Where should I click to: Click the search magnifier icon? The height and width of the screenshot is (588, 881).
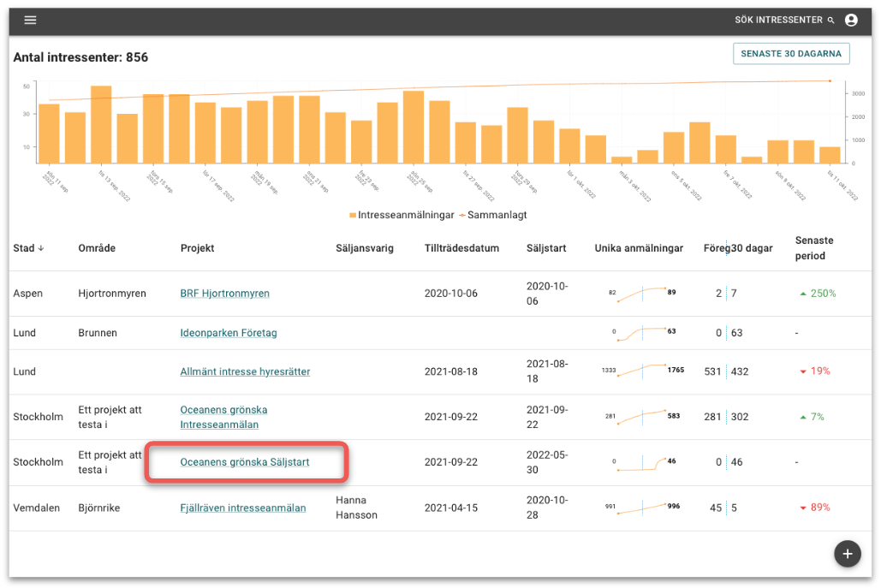pyautogui.click(x=830, y=20)
